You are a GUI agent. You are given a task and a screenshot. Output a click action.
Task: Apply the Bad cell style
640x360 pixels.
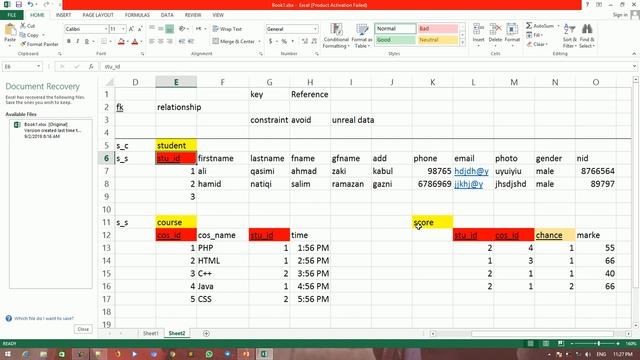(438, 29)
